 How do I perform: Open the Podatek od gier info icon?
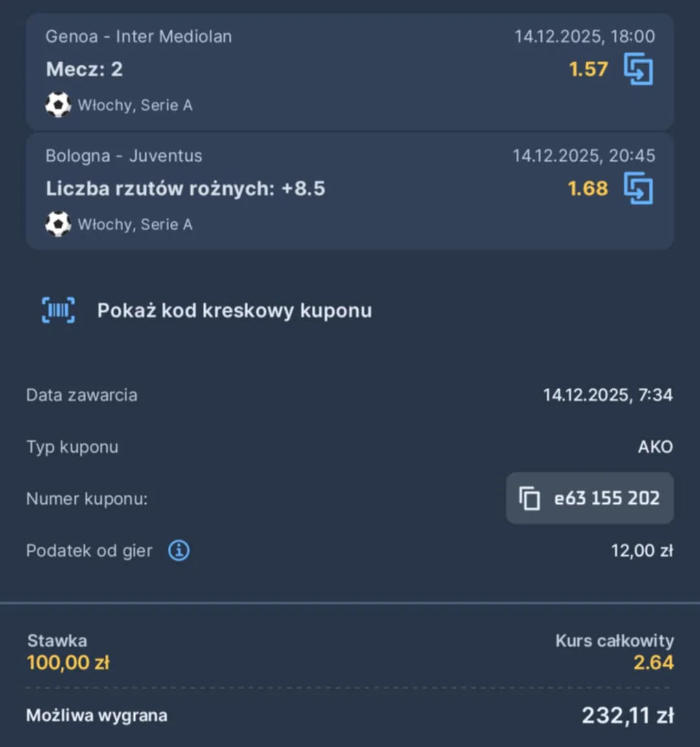click(179, 551)
